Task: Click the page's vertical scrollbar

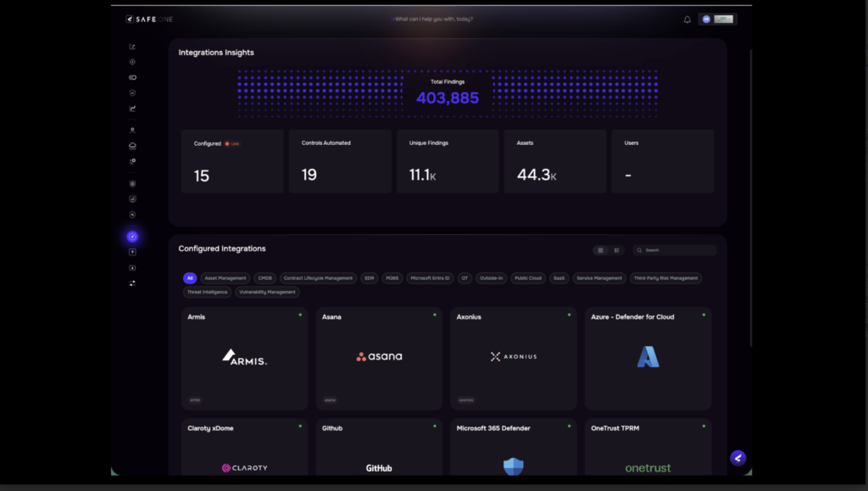Action: tap(751, 195)
